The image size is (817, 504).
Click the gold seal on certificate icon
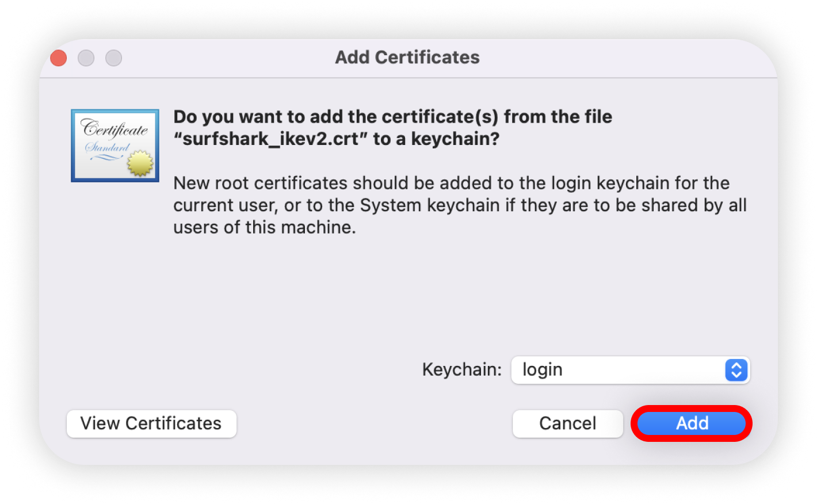(141, 163)
